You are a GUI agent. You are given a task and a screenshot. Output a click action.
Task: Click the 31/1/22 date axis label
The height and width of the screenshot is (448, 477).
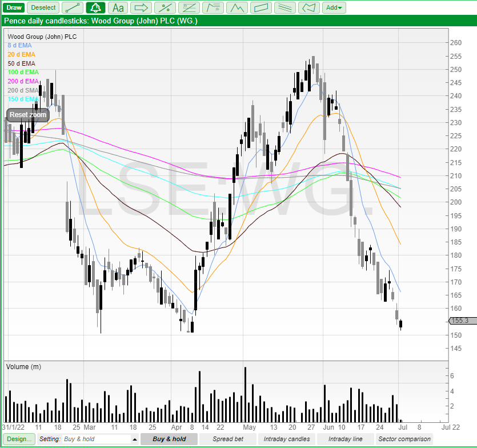pyautogui.click(x=13, y=427)
